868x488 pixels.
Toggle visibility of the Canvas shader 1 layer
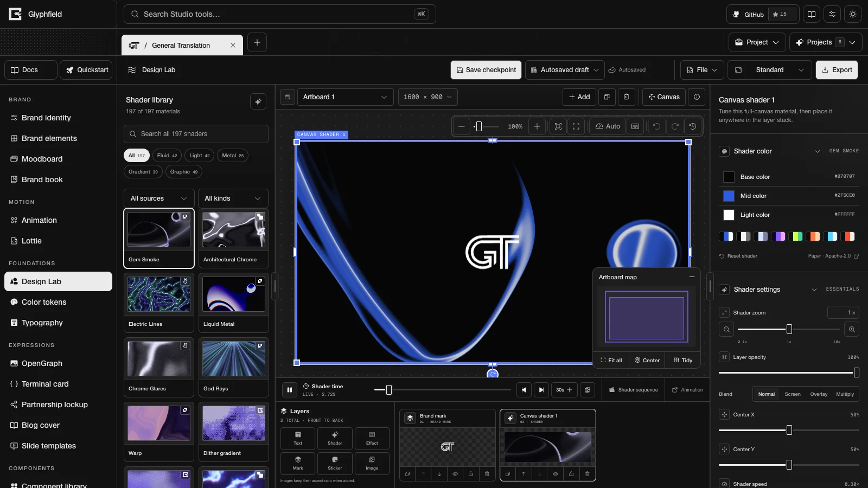click(x=556, y=473)
